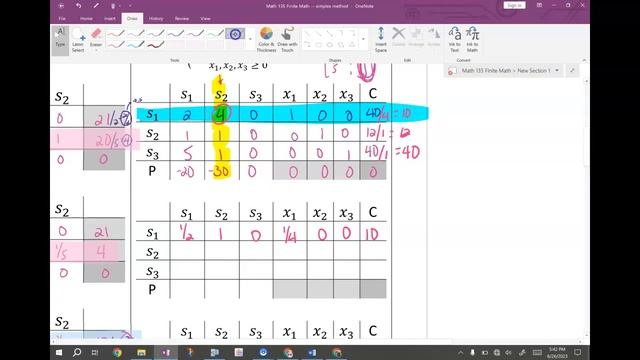Screen dimensions: 640x360
Task: Collapse the ribbon with the caret
Action: [584, 60]
